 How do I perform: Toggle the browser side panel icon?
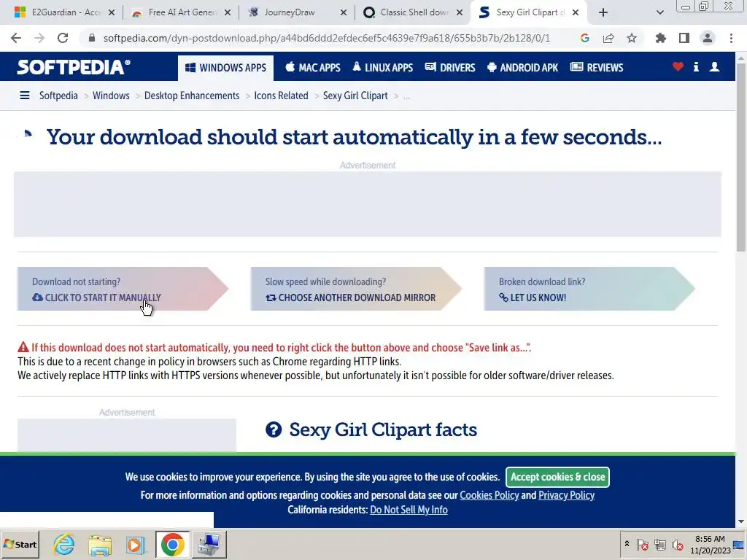(684, 38)
